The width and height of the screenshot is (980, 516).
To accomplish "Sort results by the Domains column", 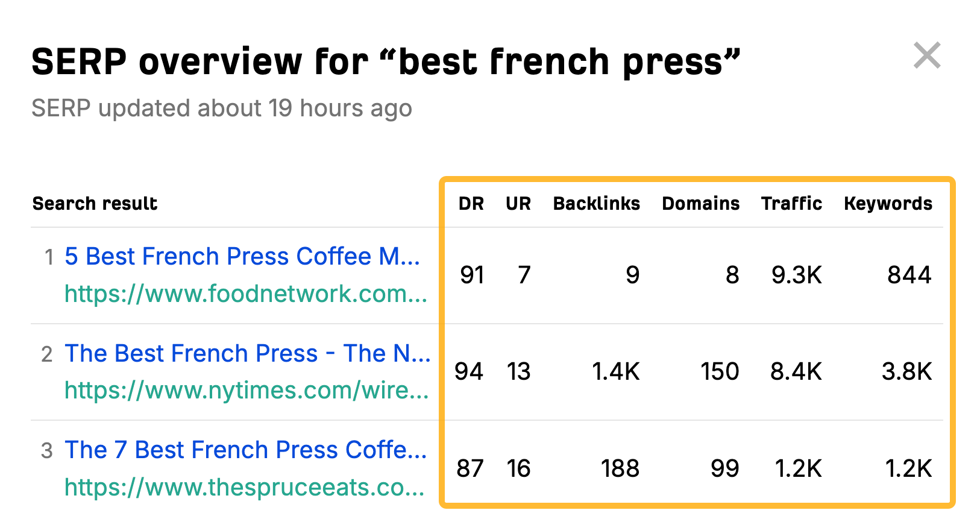I will pos(700,203).
